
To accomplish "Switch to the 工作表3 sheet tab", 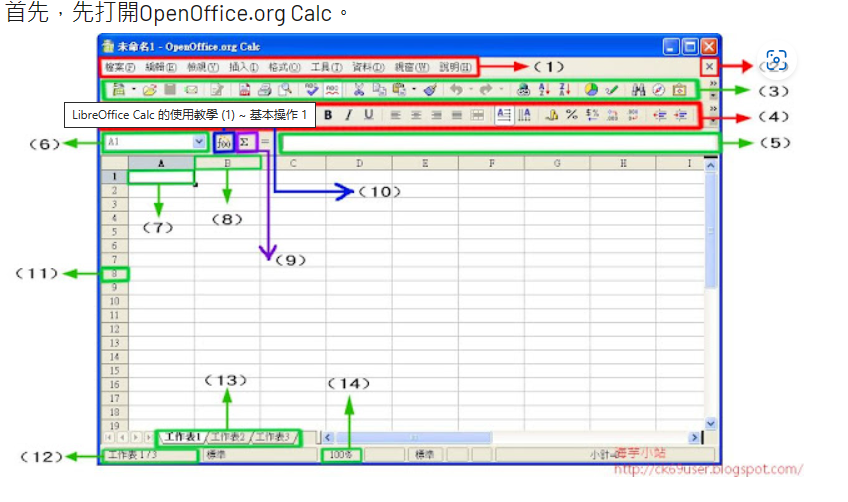I will (273, 437).
